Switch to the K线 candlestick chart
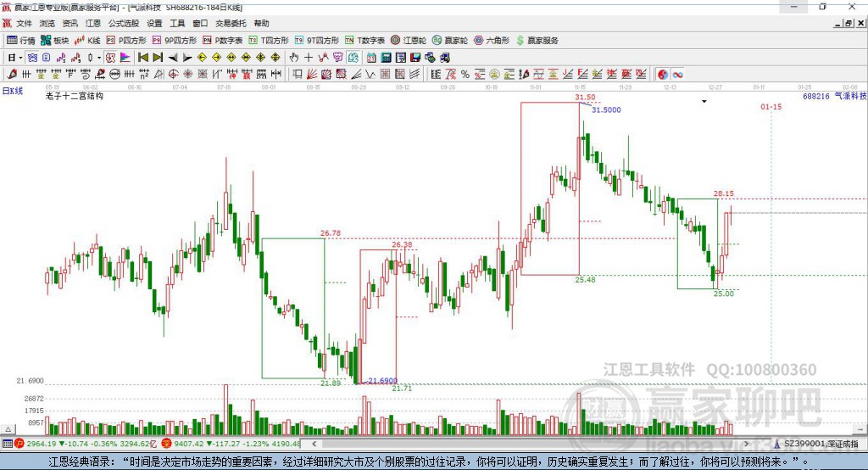The width and height of the screenshot is (868, 470). 87,41
